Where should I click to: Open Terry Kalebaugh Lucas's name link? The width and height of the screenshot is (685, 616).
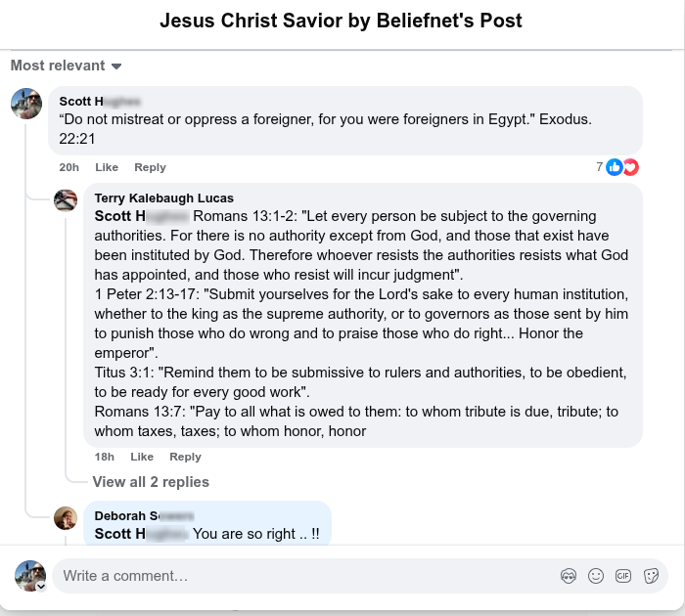click(164, 198)
